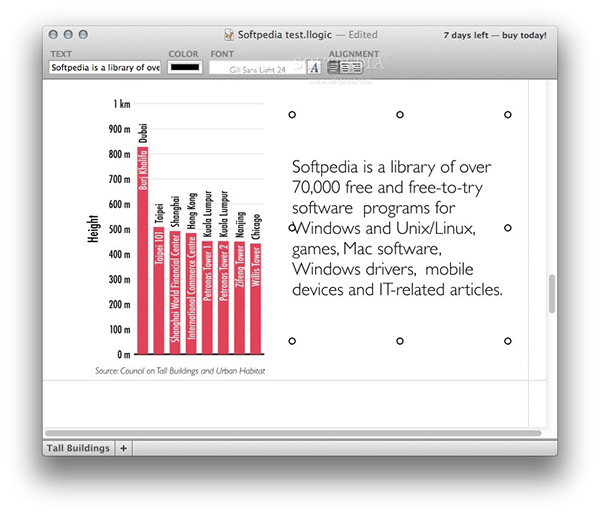Click the Hong Kong city label

click(x=192, y=211)
